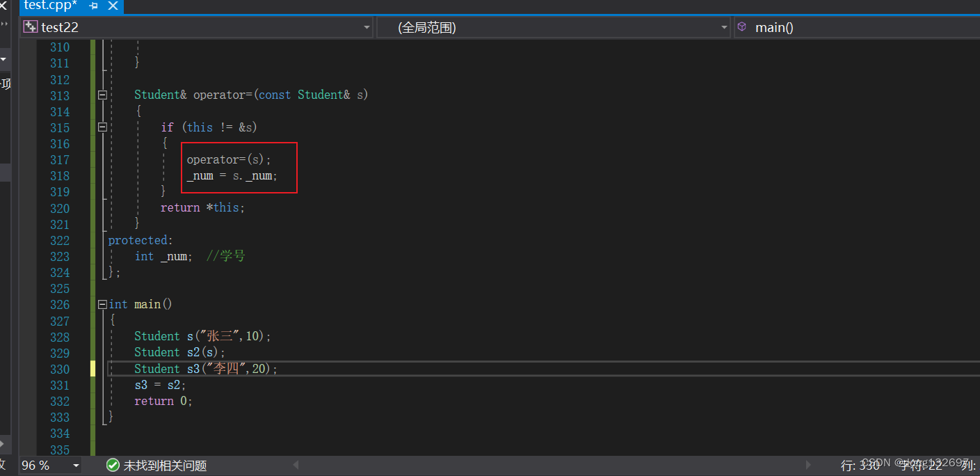Click line number 326
The height and width of the screenshot is (476, 980).
(x=60, y=304)
